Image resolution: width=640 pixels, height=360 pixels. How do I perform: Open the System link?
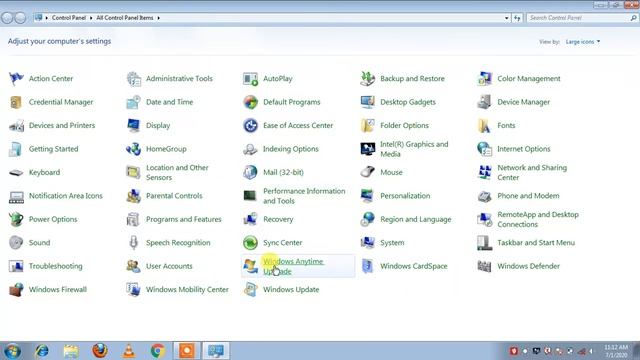(392, 242)
